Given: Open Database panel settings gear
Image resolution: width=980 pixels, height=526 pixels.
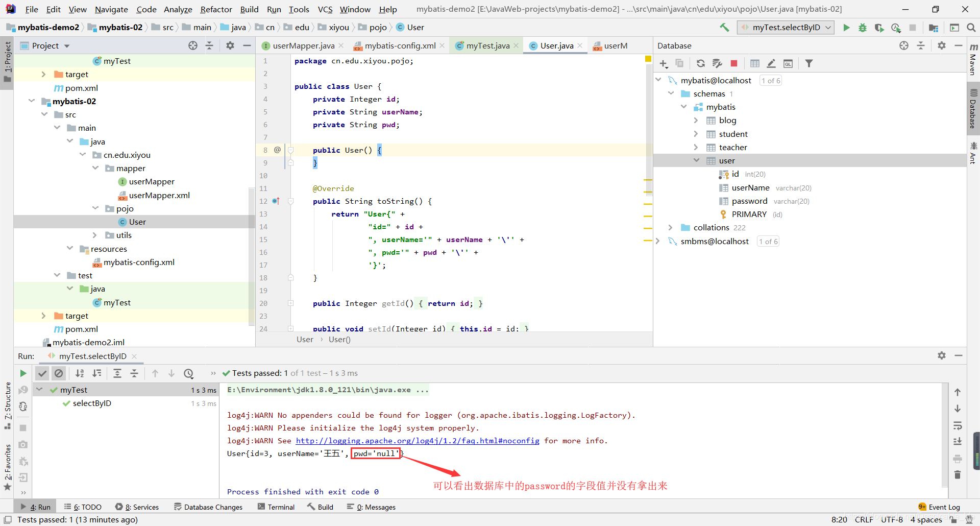Looking at the screenshot, I should pyautogui.click(x=942, y=45).
